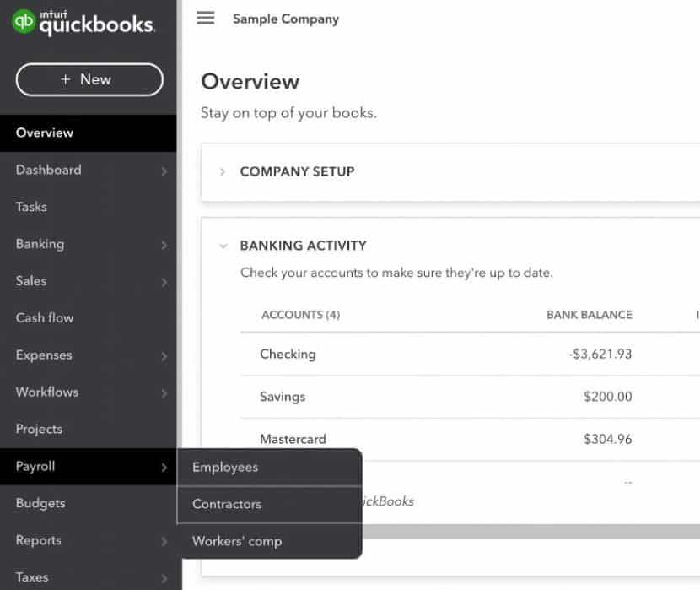700x590 pixels.
Task: Select Employees from the Payroll submenu
Action: pos(224,467)
